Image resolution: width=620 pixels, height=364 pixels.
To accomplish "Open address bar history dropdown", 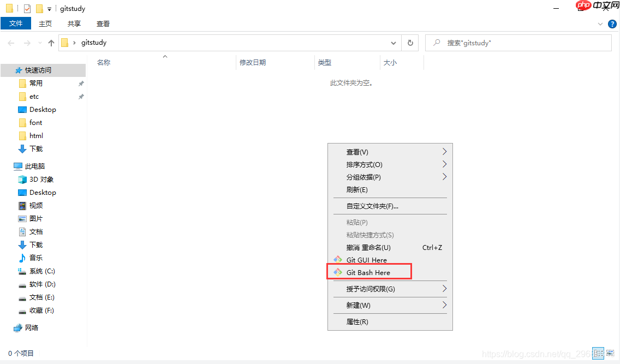I will click(394, 43).
